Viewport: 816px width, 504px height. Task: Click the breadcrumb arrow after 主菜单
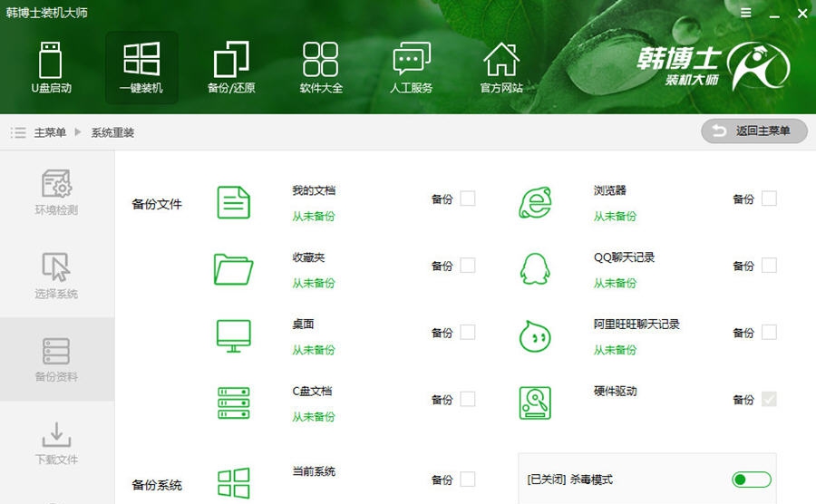point(78,132)
